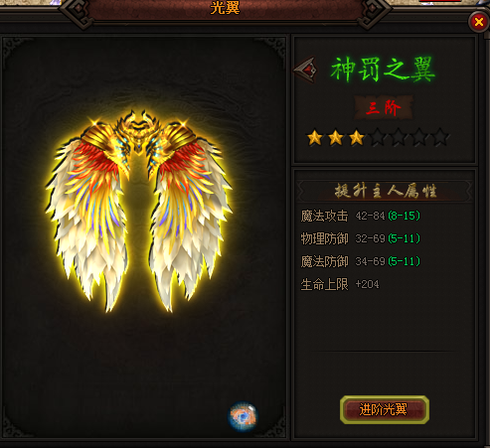
Task: Click the seventh empty star
Action: pos(440,138)
